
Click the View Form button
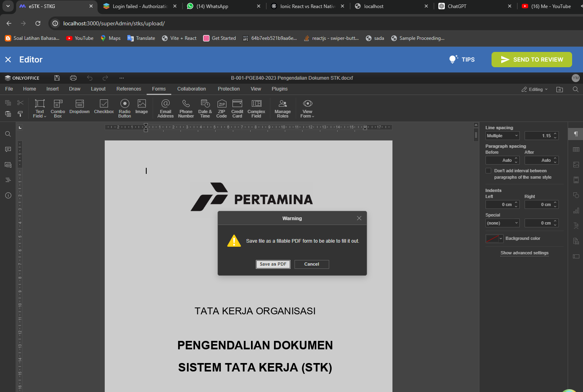click(307, 108)
